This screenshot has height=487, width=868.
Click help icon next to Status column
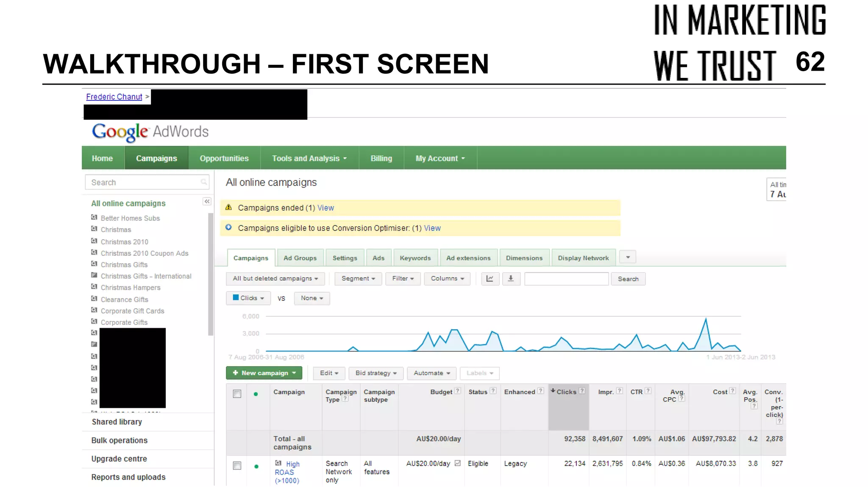(493, 391)
